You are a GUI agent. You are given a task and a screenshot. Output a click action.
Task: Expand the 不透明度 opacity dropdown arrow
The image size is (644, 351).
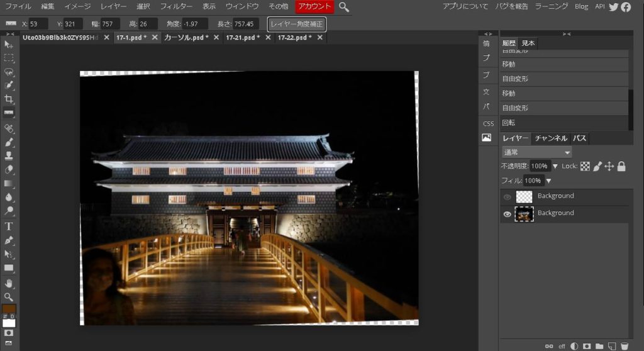click(x=555, y=167)
